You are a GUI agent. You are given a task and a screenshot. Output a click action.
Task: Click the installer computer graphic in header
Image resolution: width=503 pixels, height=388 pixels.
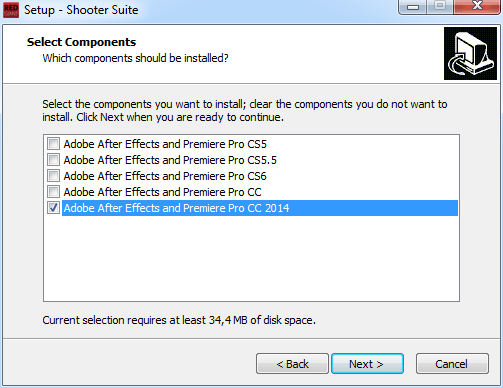470,54
